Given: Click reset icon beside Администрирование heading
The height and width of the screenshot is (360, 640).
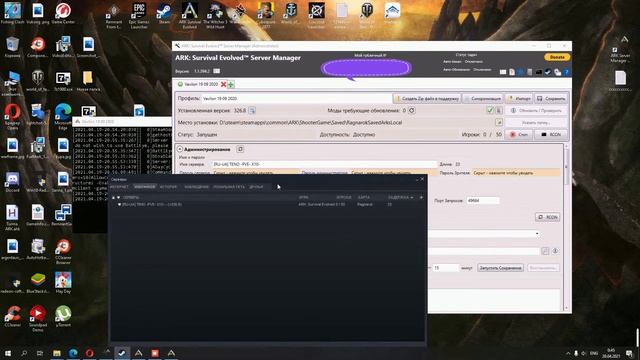Looking at the screenshot, I should click(x=240, y=149).
